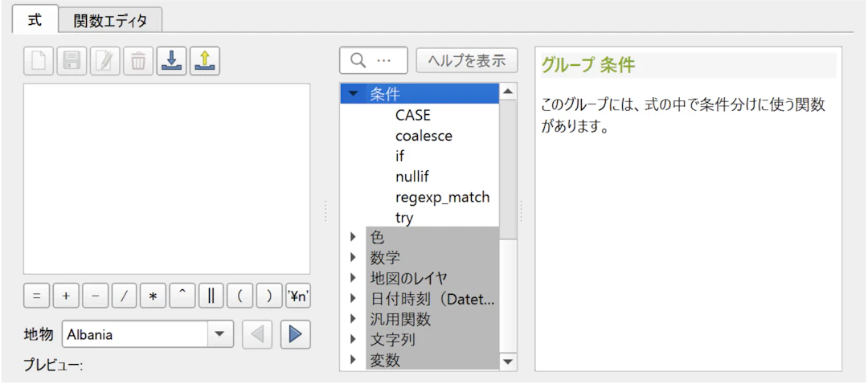Select the 式 tab
Screen dimensions: 868x384
pyautogui.click(x=35, y=20)
